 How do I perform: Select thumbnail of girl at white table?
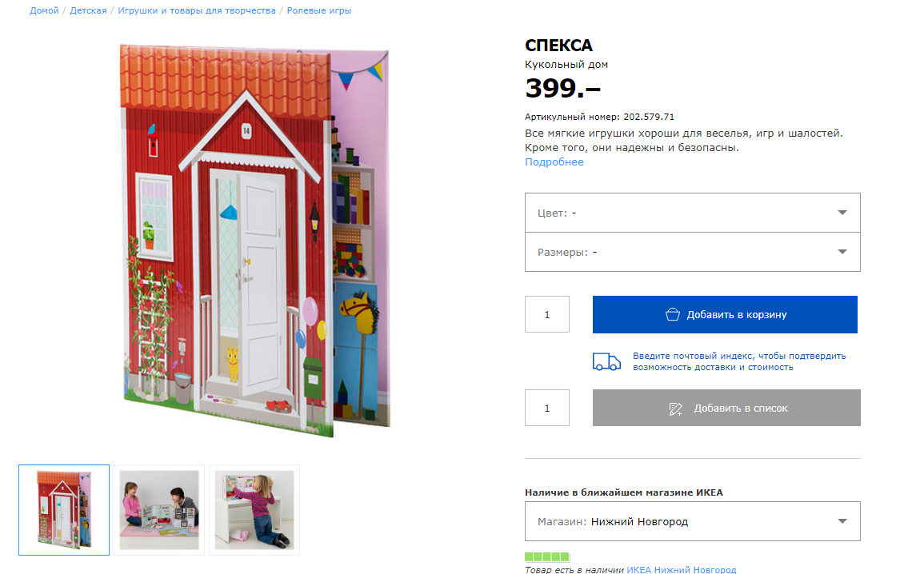click(254, 510)
